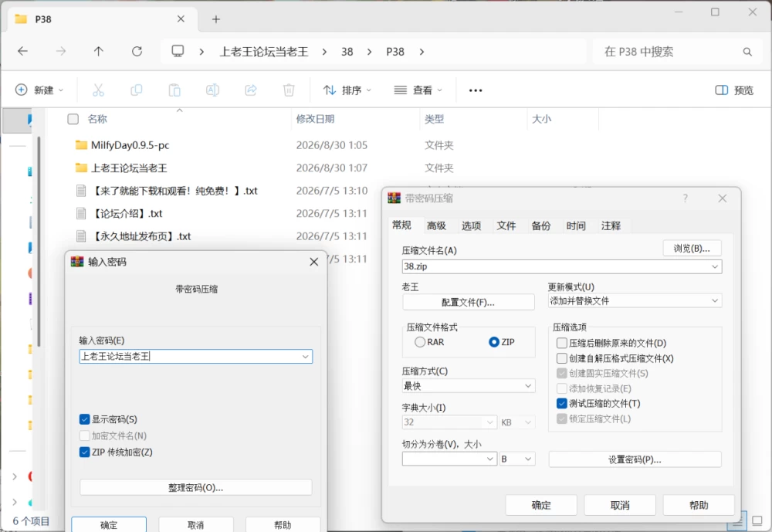Go up one folder level
The height and width of the screenshot is (532, 772).
click(99, 51)
